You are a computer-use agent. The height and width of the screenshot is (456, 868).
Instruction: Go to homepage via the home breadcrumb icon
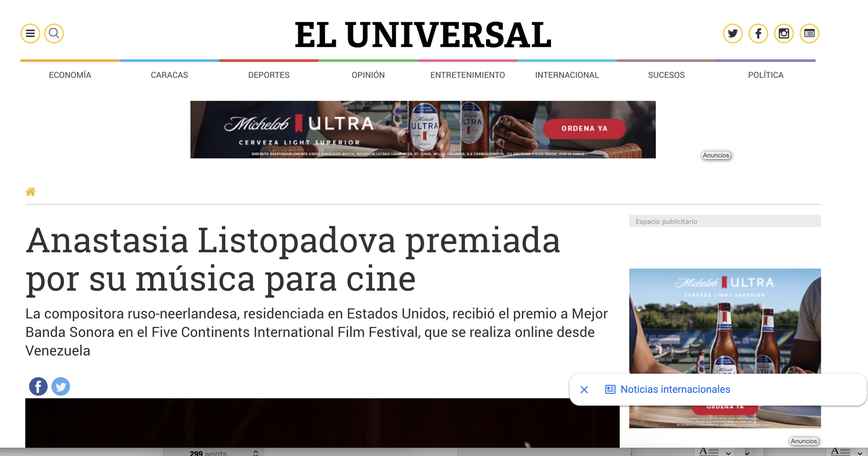click(31, 192)
